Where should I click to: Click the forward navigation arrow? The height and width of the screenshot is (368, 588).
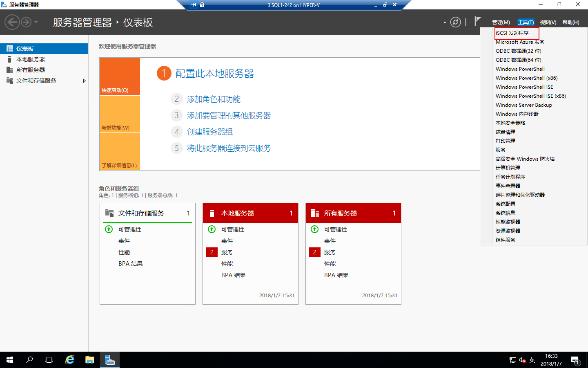pos(26,22)
